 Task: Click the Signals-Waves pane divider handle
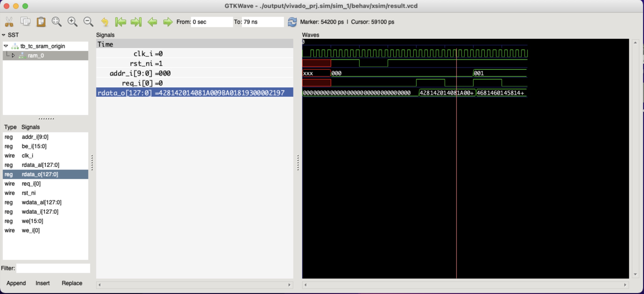[x=298, y=163]
